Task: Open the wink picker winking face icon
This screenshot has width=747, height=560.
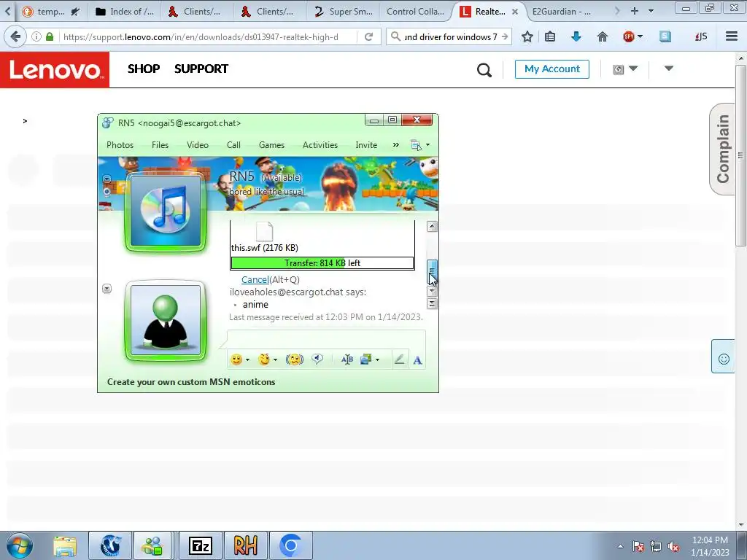Action: click(263, 359)
